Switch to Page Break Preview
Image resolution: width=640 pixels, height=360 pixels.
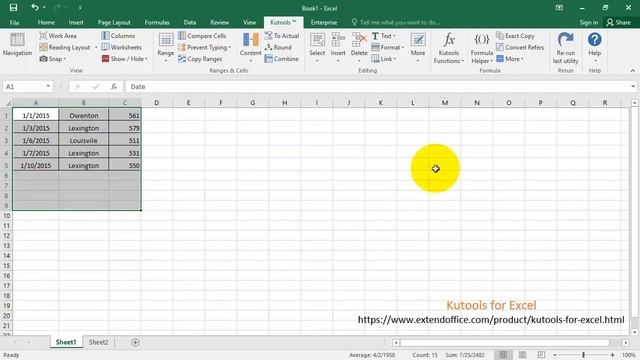coord(541,355)
